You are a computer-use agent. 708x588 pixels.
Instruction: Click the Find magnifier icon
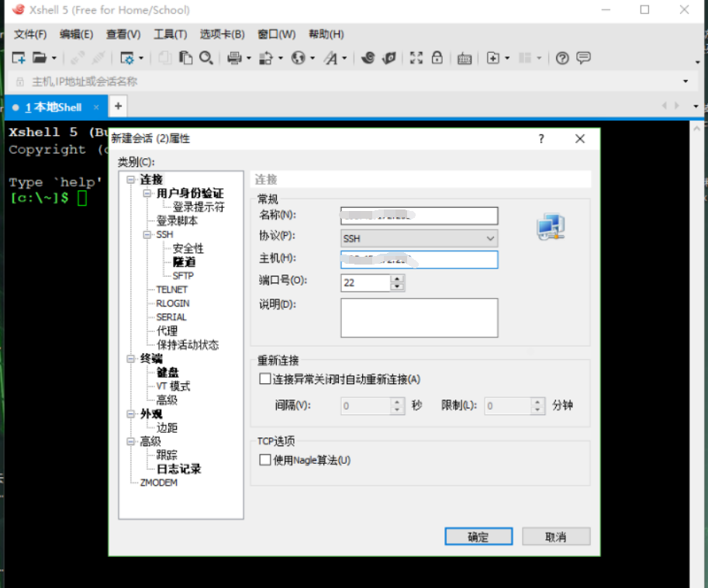pyautogui.click(x=206, y=58)
